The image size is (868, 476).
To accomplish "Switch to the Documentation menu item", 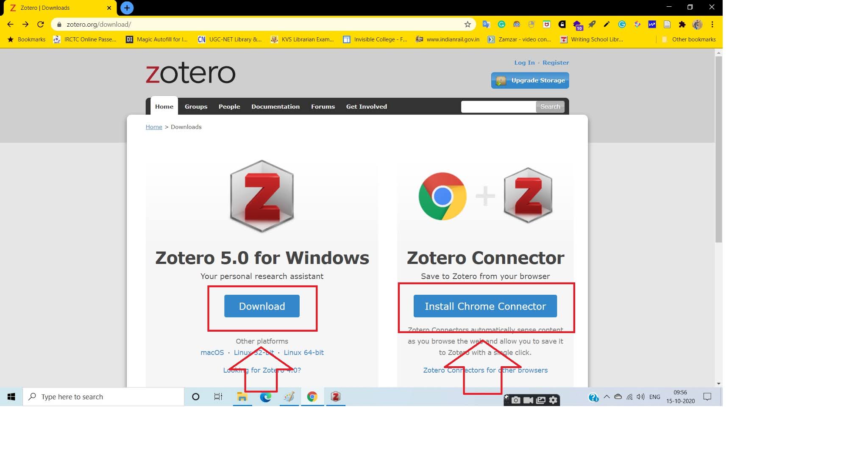I will click(x=275, y=106).
